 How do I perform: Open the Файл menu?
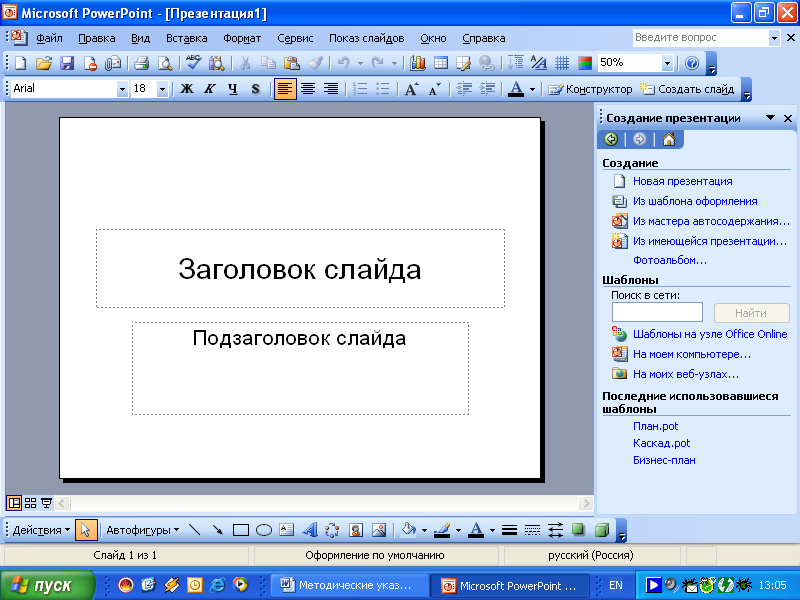tap(49, 38)
